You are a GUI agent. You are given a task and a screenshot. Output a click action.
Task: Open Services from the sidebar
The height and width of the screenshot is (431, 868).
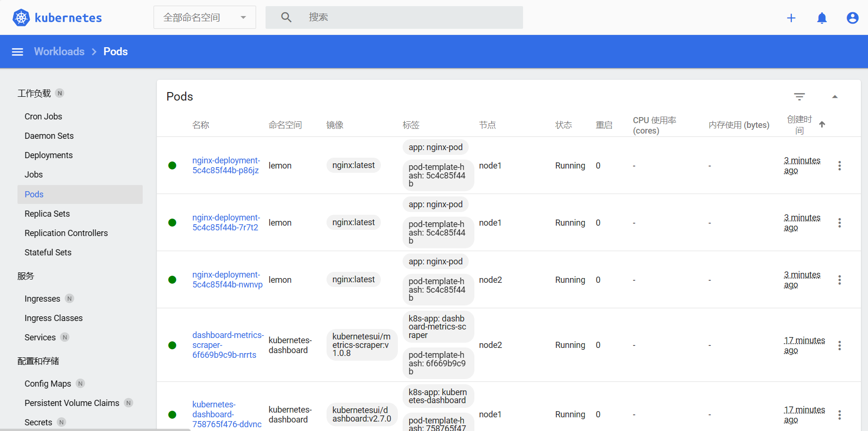pos(40,338)
